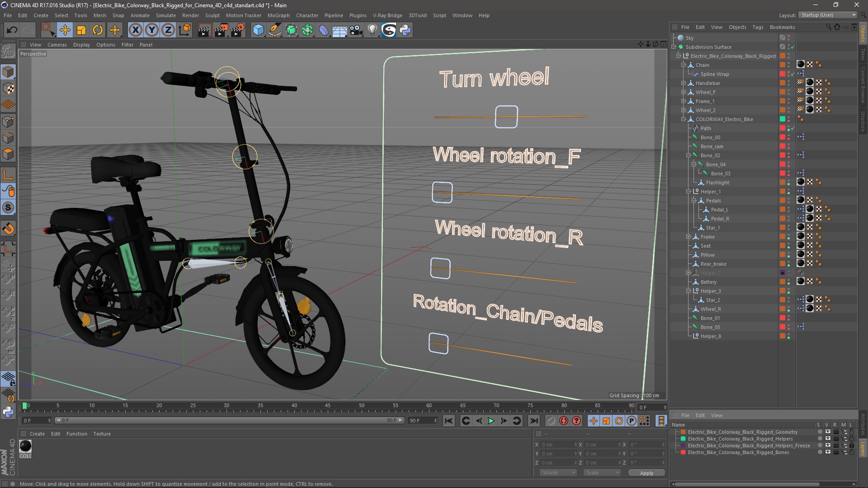
Task: Enable Points mode in left palette
Action: 8,122
